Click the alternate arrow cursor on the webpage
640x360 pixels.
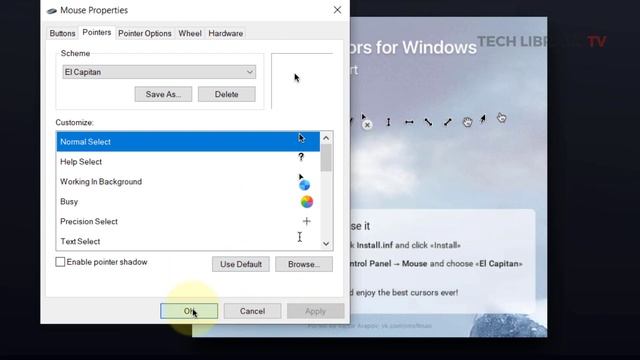pyautogui.click(x=483, y=119)
